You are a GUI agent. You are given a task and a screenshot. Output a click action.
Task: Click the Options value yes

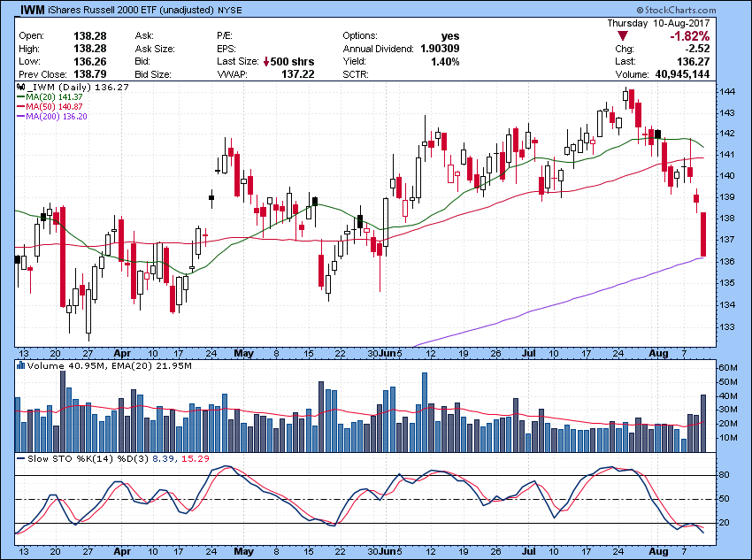[450, 36]
